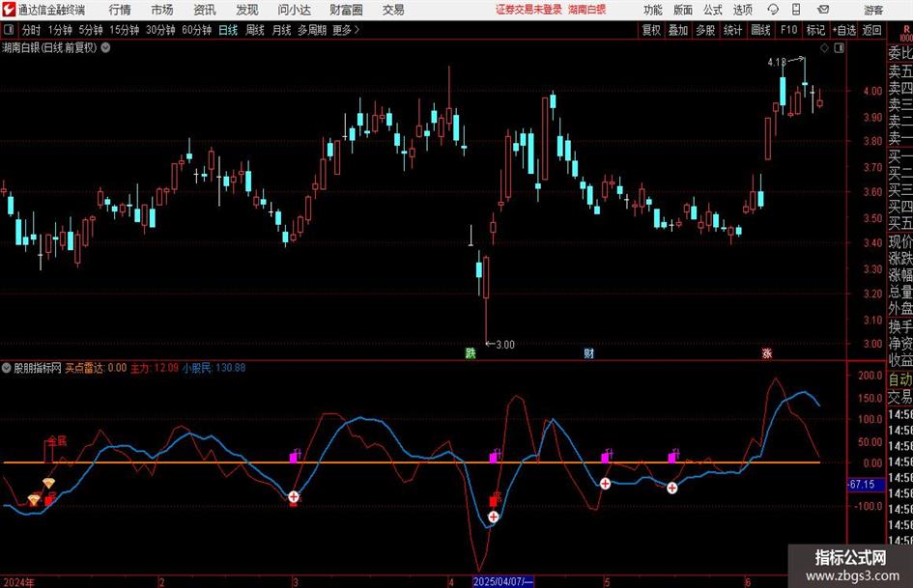Click the 买点雷达 indicator value label
Image resolution: width=913 pixels, height=588 pixels.
[95, 368]
